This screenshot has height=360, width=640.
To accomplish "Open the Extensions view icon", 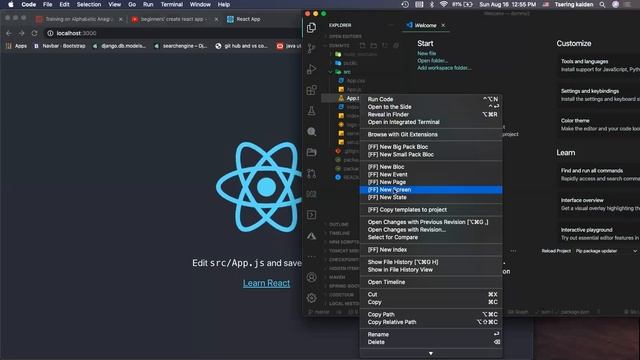I will [x=311, y=90].
